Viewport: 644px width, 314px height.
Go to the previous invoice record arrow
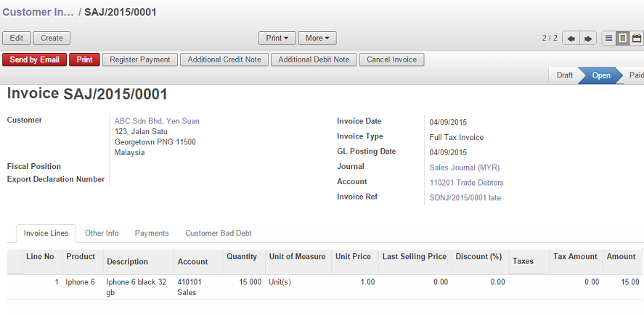pos(571,38)
